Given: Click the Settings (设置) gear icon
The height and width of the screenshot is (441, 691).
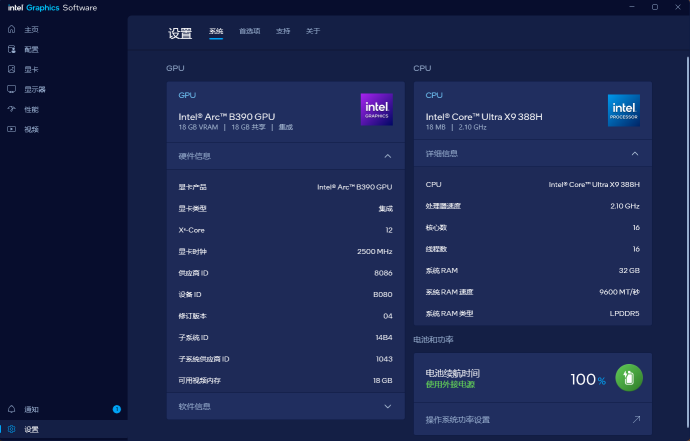Looking at the screenshot, I should click(x=12, y=429).
